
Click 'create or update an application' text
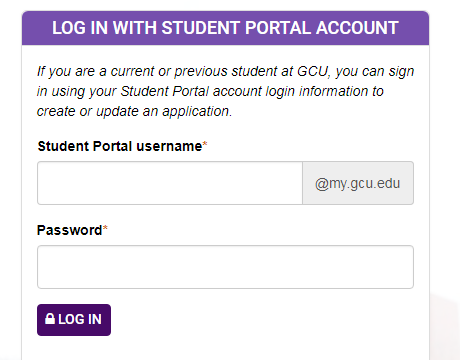click(134, 111)
